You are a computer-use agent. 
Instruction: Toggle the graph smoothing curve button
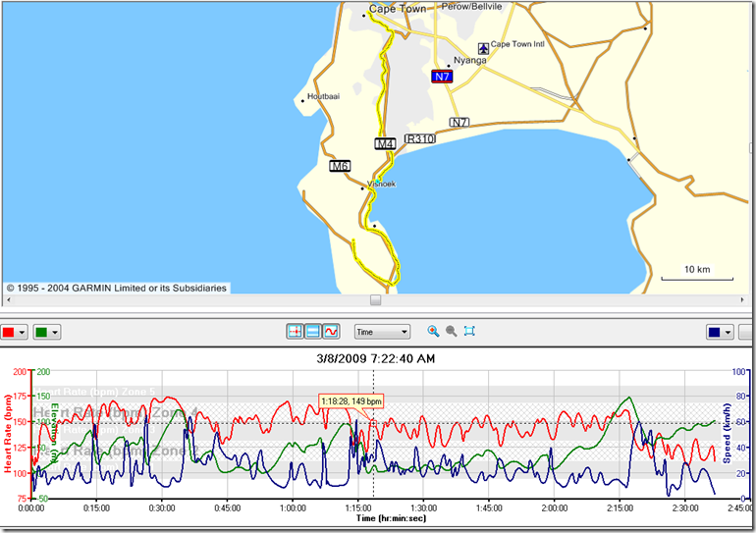click(331, 332)
